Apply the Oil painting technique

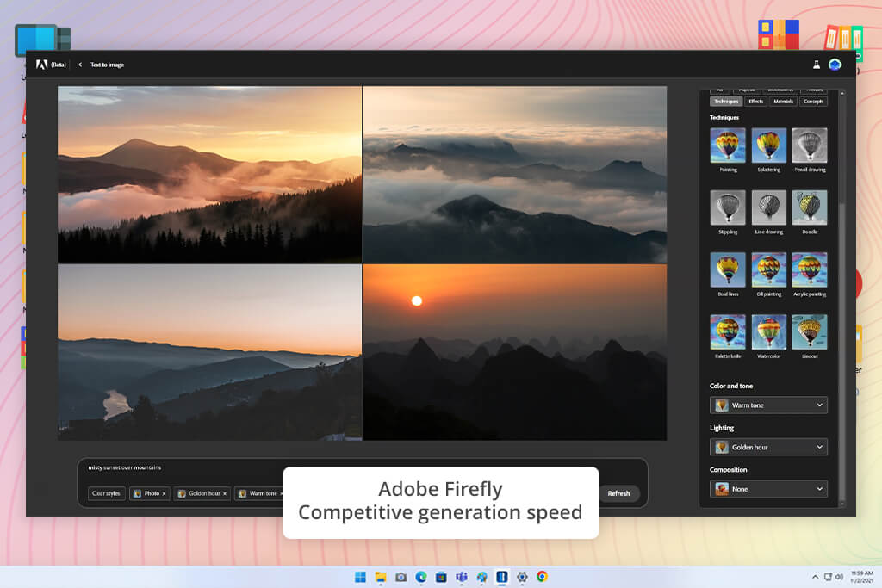pyautogui.click(x=769, y=269)
